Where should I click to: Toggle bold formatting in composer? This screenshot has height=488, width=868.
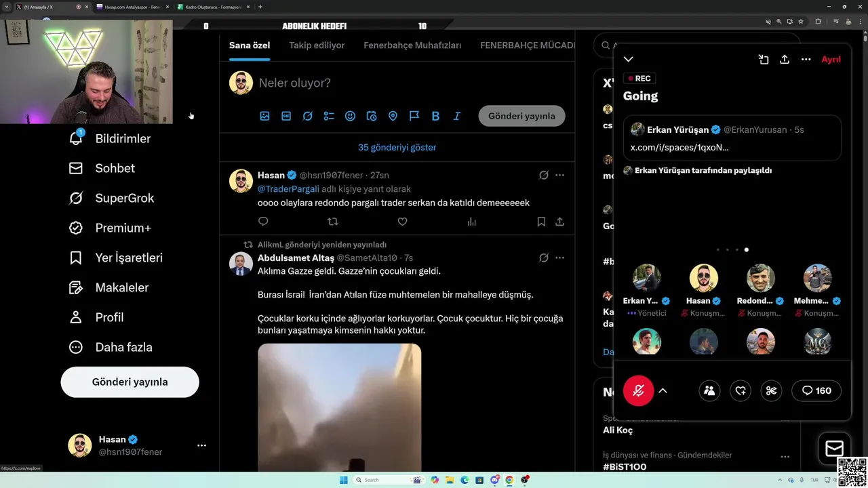[435, 116]
